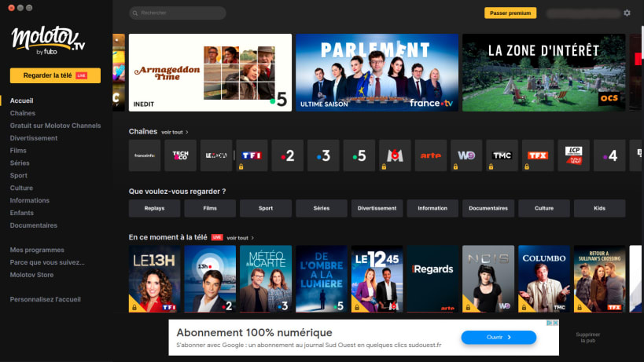Select the Films category chip
The image size is (644, 362).
click(210, 208)
